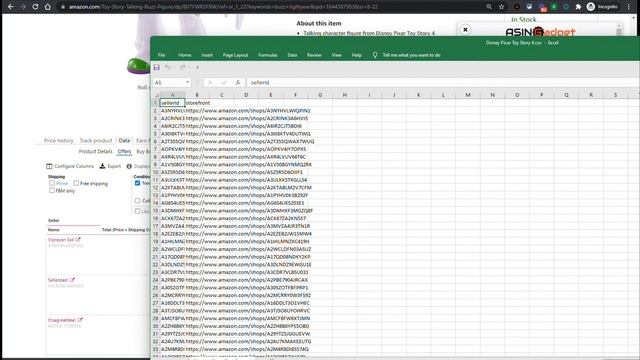Click the green extension icon in Chrome toolbar
Viewport: 640px width, 360px height.
(554, 7)
